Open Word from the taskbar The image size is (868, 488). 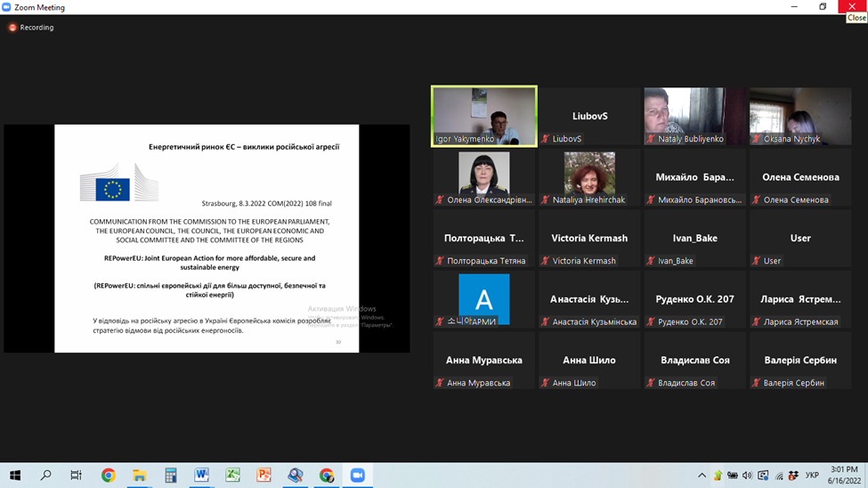(202, 476)
